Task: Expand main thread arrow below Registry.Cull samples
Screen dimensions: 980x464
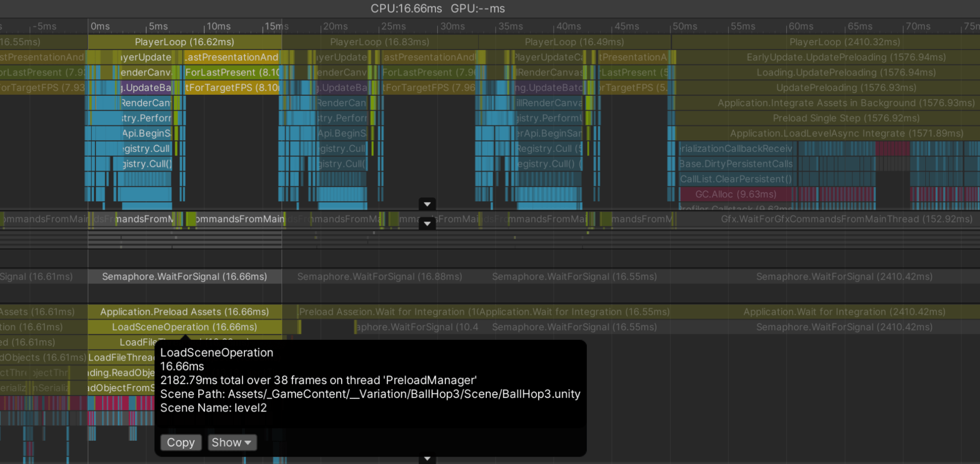Action: pos(427,204)
